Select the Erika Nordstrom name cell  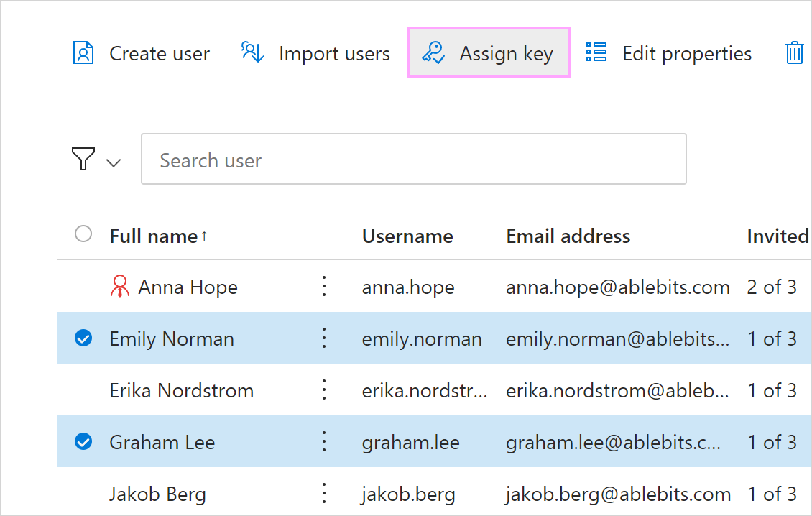point(182,391)
